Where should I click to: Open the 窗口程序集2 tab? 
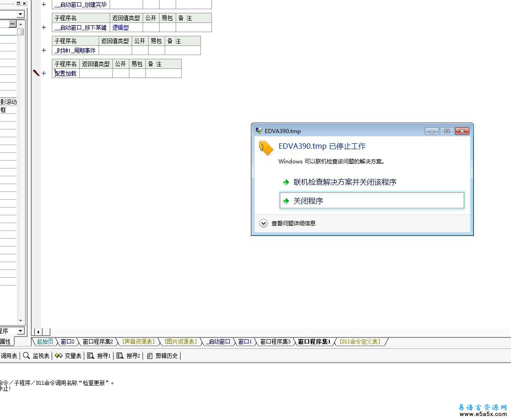tap(98, 342)
